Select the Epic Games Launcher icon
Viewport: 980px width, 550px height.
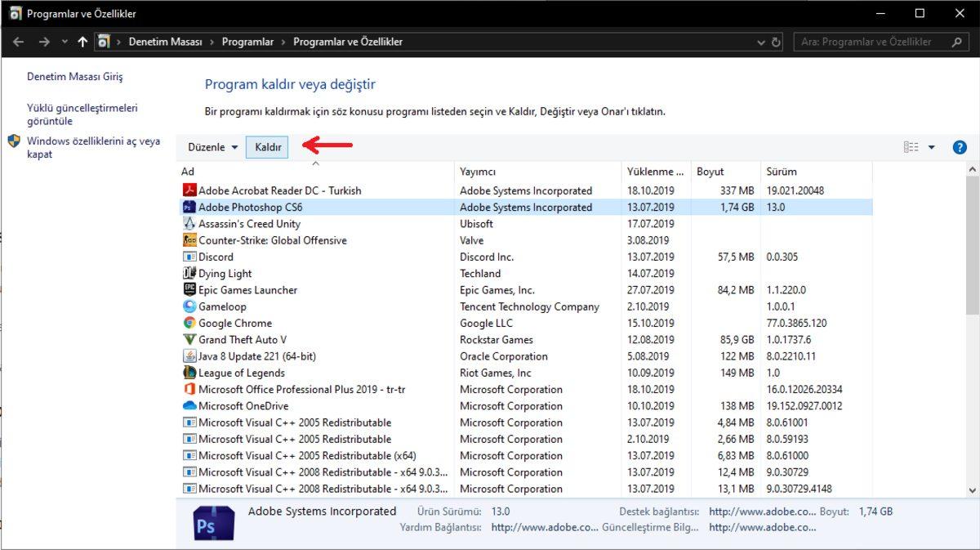click(189, 290)
